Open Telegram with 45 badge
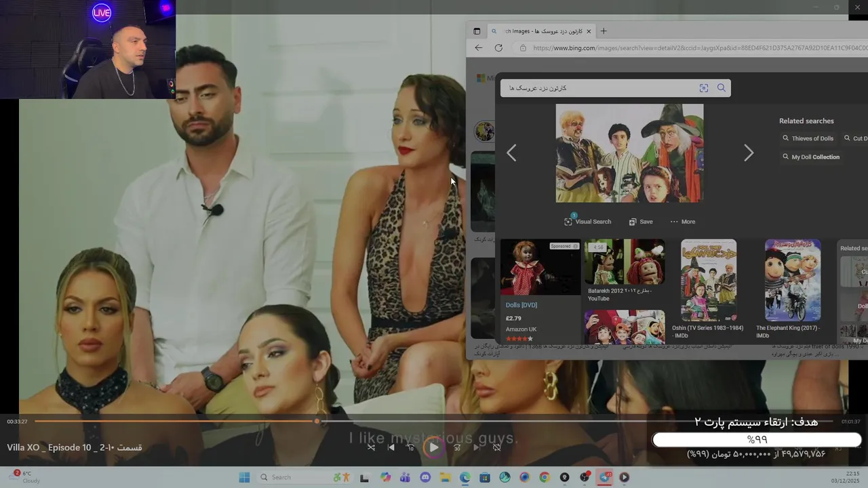Screen dimensions: 868x488 coord(605,477)
